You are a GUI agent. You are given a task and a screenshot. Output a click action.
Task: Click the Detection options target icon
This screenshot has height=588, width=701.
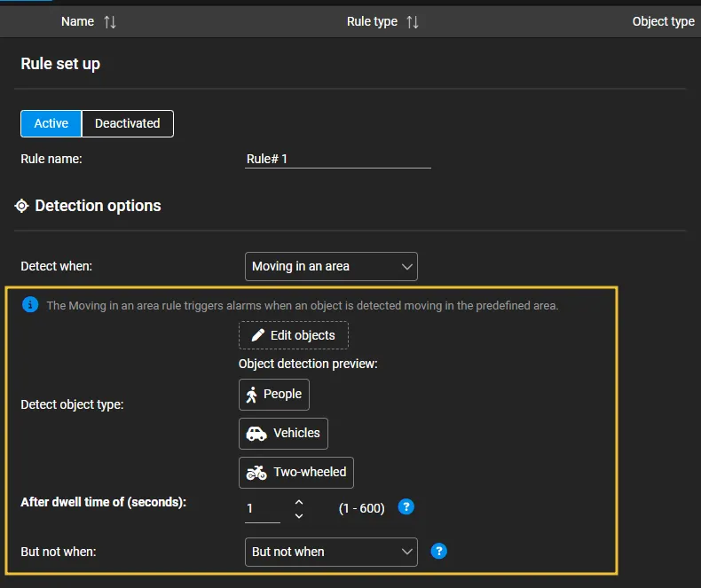(21, 206)
